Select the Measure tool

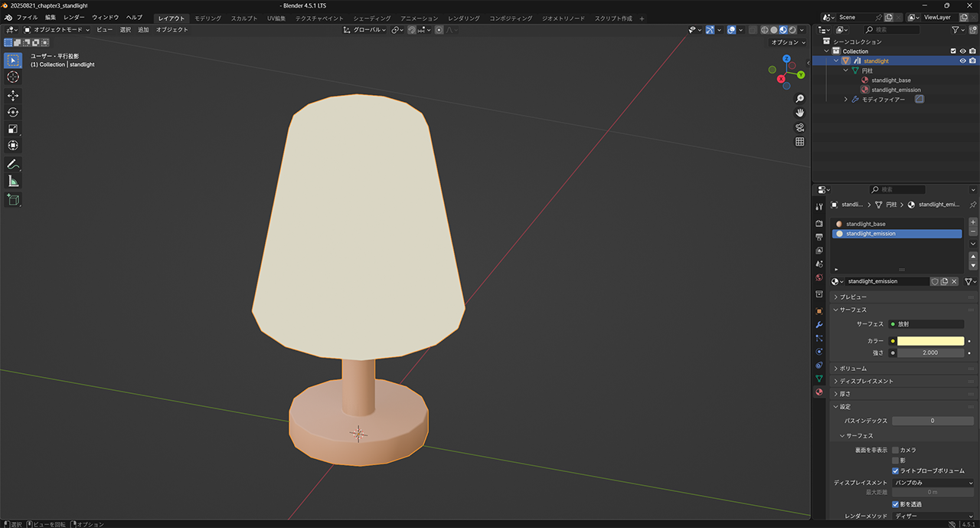pos(13,182)
